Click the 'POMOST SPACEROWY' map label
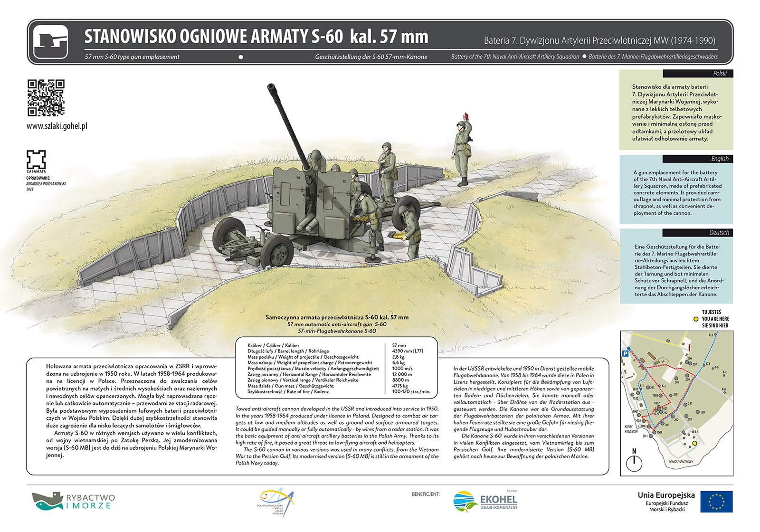Screen dimensions: 760x532 pyautogui.click(x=681, y=462)
